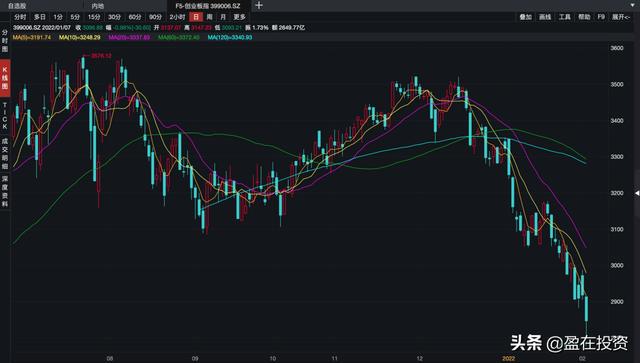Click the 额 2649.77亿 turnover value
Screen dimensions: 640x363
(289, 28)
